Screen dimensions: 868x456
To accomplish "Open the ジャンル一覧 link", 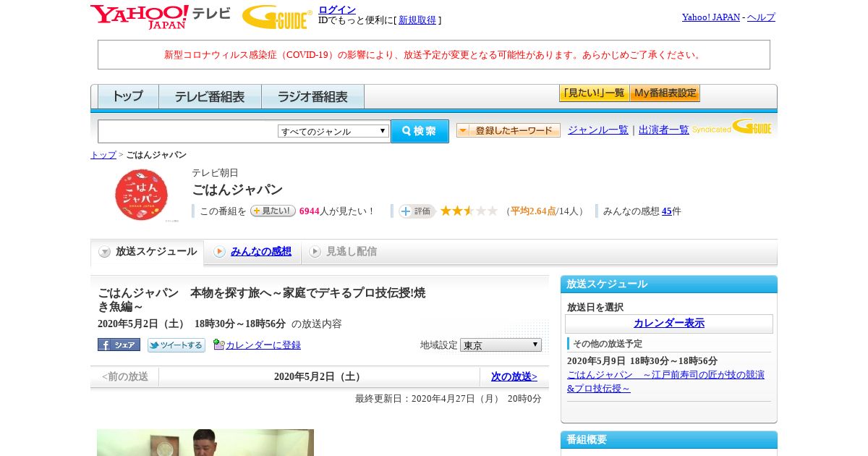I will (x=598, y=130).
